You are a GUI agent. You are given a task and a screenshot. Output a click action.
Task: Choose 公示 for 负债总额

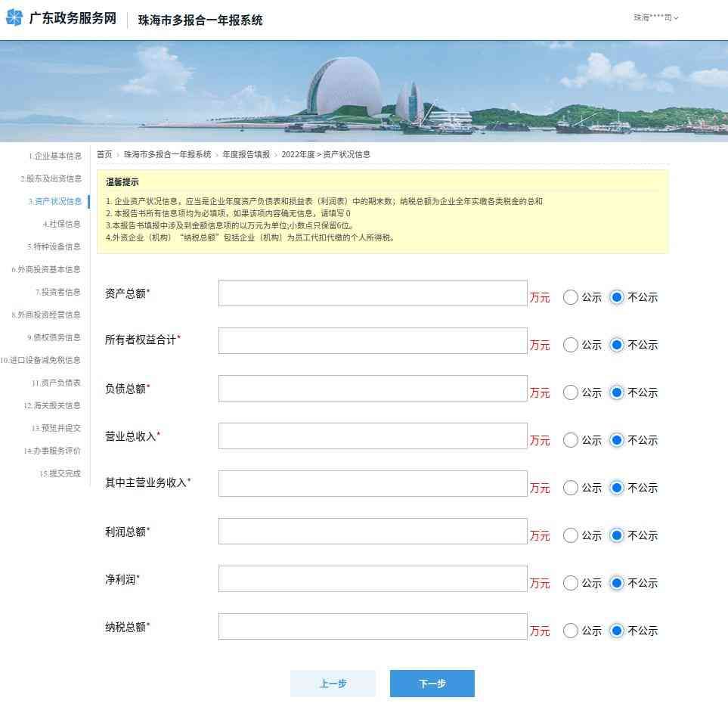(571, 392)
